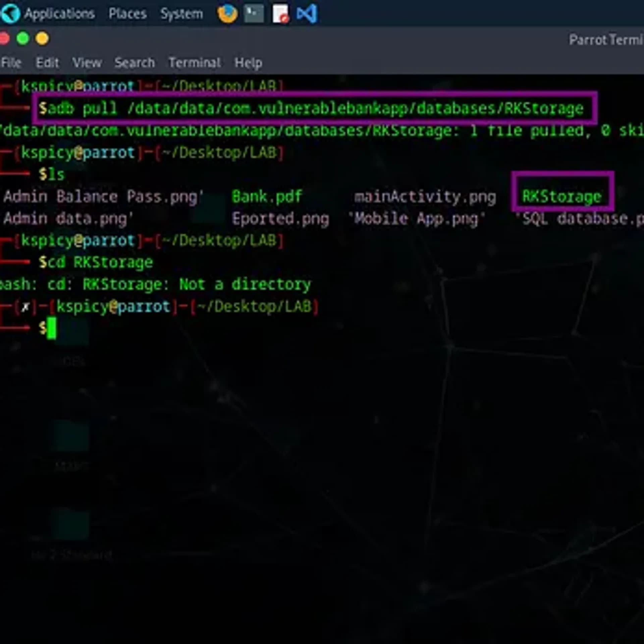Select the 'Mobile App.png' file name

tap(417, 219)
